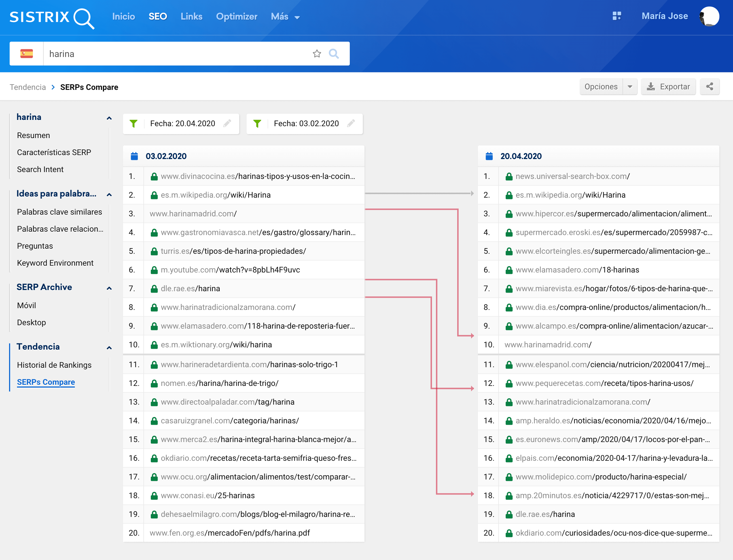733x560 pixels.
Task: Open the Más dropdown menu
Action: (x=285, y=17)
